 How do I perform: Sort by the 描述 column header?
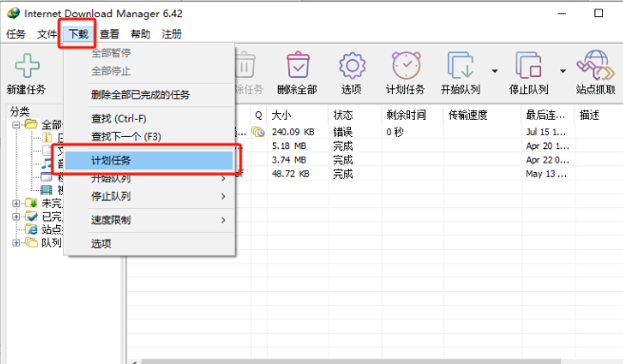(598, 115)
